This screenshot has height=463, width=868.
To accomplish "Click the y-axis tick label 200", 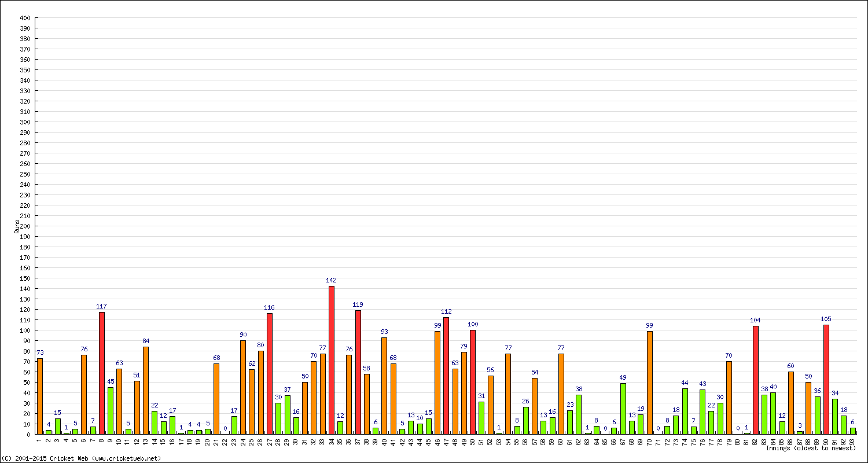I will 25,226.
